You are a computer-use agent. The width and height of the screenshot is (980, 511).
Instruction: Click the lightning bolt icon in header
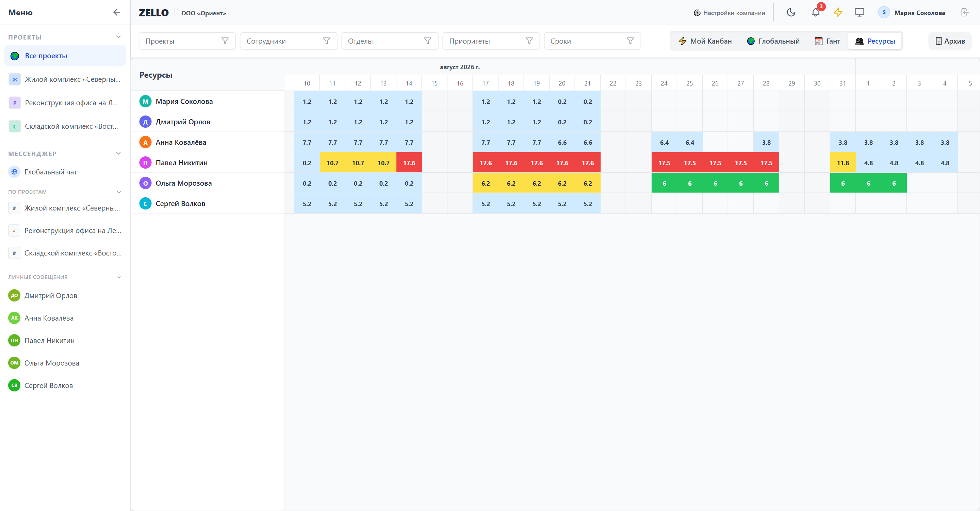tap(838, 13)
